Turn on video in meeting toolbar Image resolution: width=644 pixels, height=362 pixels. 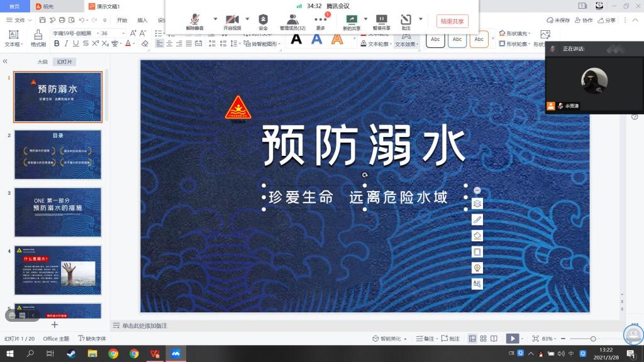coord(232,20)
